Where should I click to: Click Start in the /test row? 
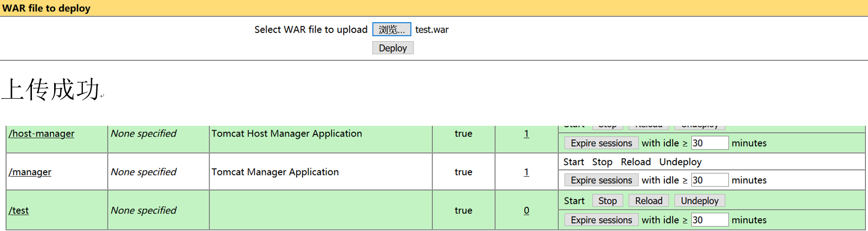574,201
